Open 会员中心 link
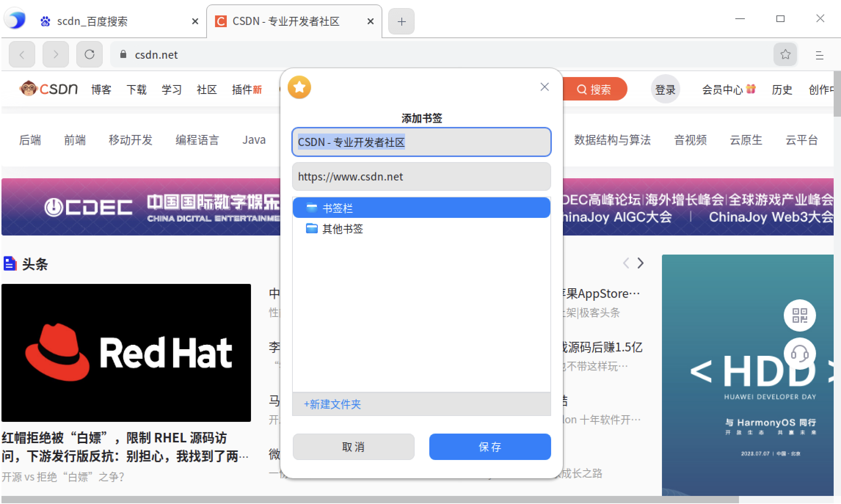The height and width of the screenshot is (504, 841). (729, 90)
